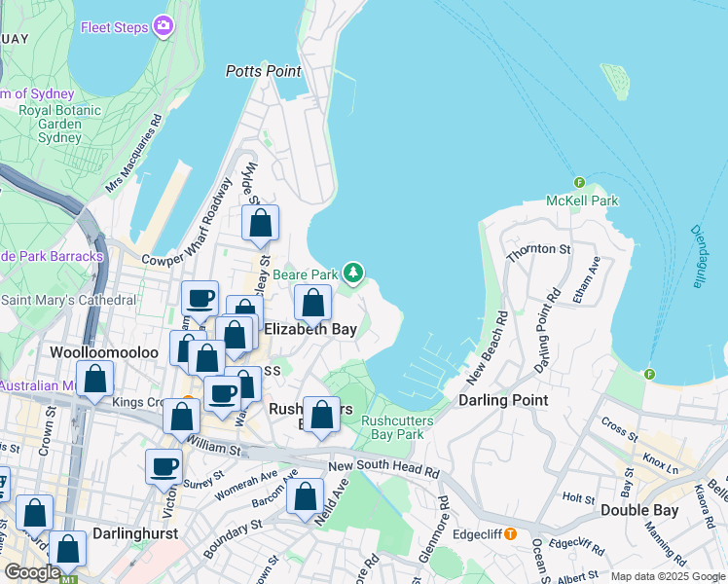Click the shopping bag marker beside Neild Ave
The image size is (728, 584).
click(x=306, y=497)
